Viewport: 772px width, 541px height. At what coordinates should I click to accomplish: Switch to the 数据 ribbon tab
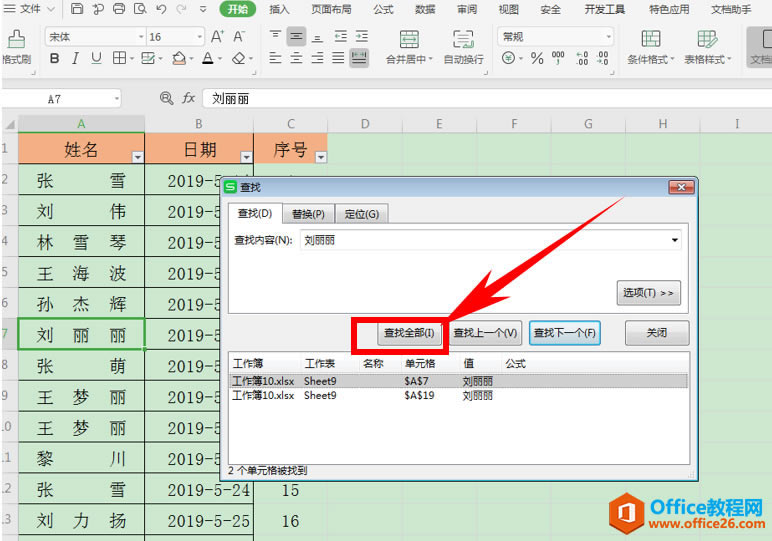pos(425,9)
